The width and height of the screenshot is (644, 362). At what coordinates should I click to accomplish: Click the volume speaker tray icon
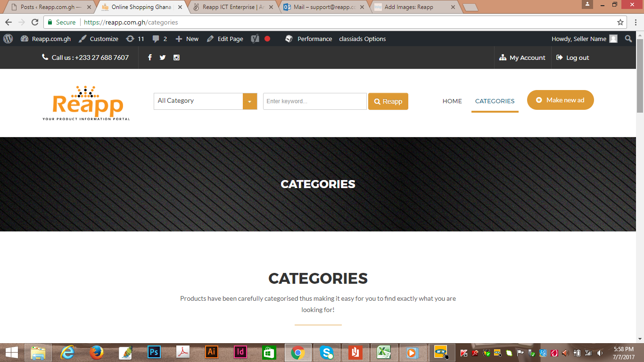click(600, 353)
